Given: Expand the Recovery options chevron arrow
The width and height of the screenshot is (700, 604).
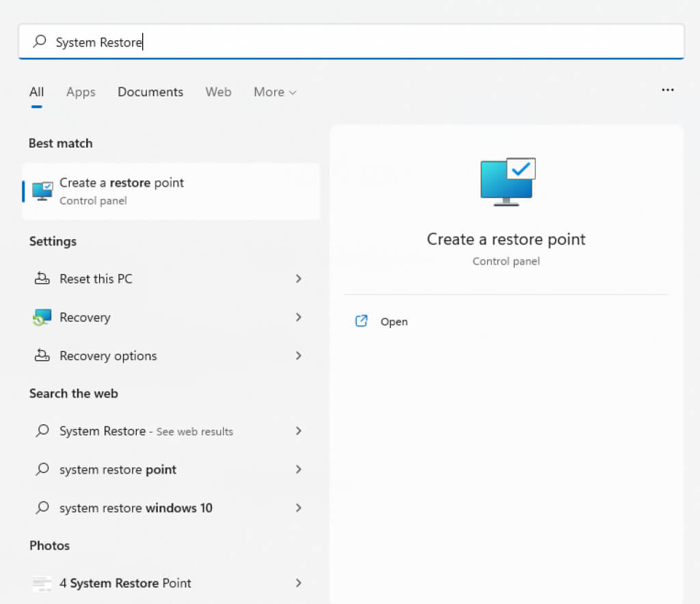Looking at the screenshot, I should pos(298,355).
